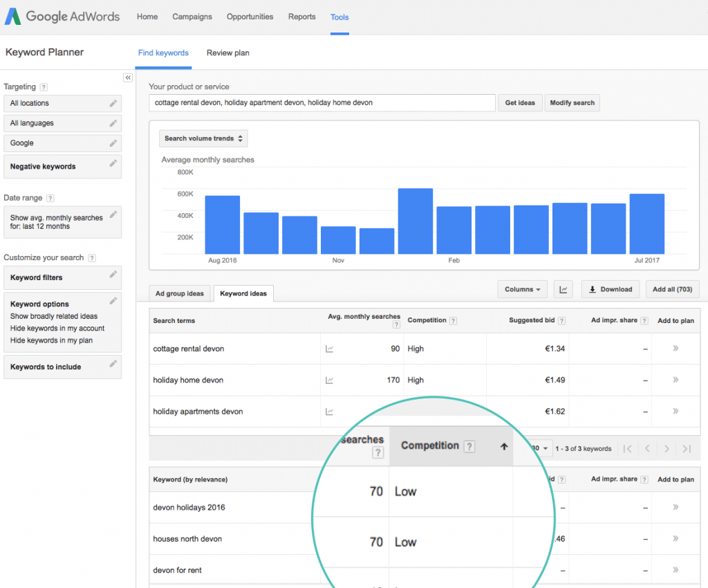Screen dimensions: 708x588
Task: Click the Get ideas button
Action: [520, 103]
